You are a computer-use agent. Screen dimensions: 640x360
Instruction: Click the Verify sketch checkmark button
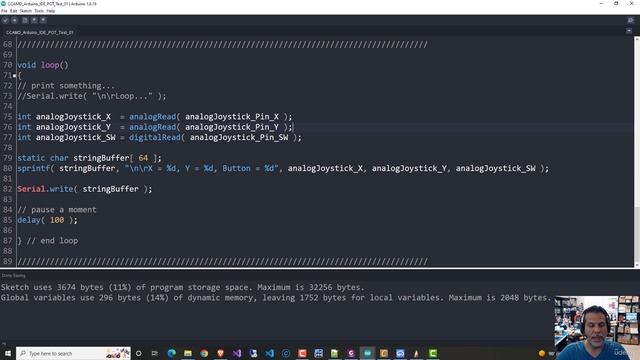[x=5, y=20]
